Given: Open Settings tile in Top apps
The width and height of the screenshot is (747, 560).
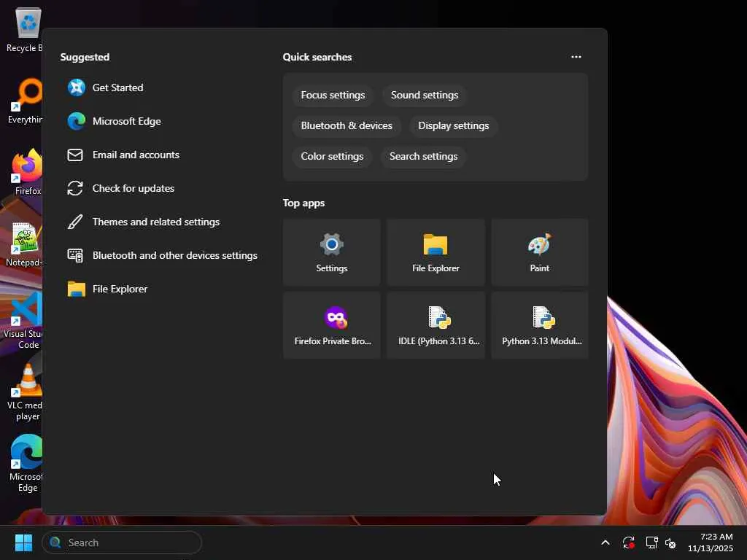Looking at the screenshot, I should 332,252.
